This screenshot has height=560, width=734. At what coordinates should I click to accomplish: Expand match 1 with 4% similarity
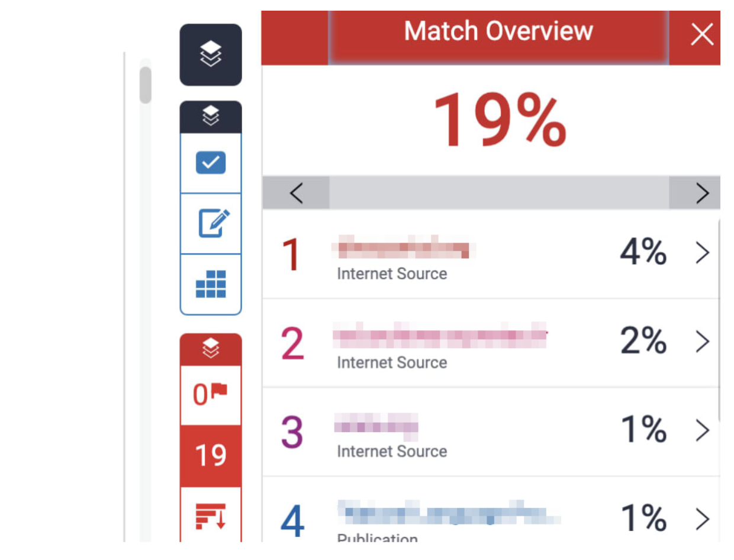[702, 253]
